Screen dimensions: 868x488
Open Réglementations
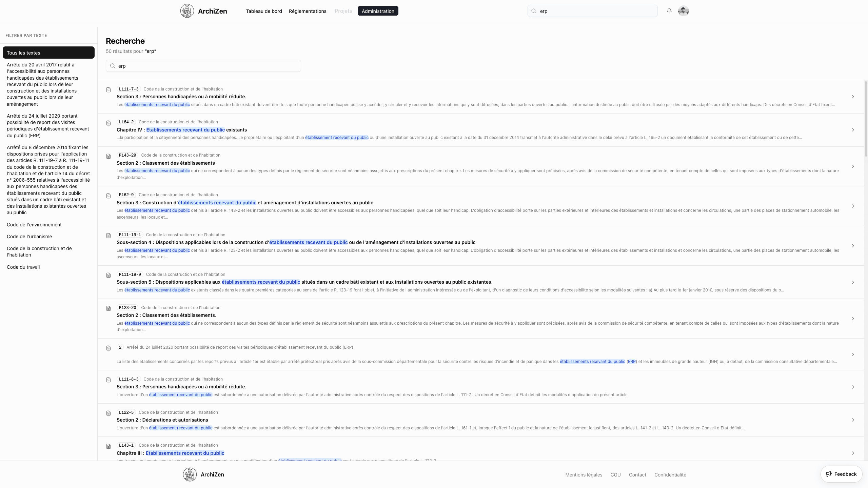tap(308, 11)
